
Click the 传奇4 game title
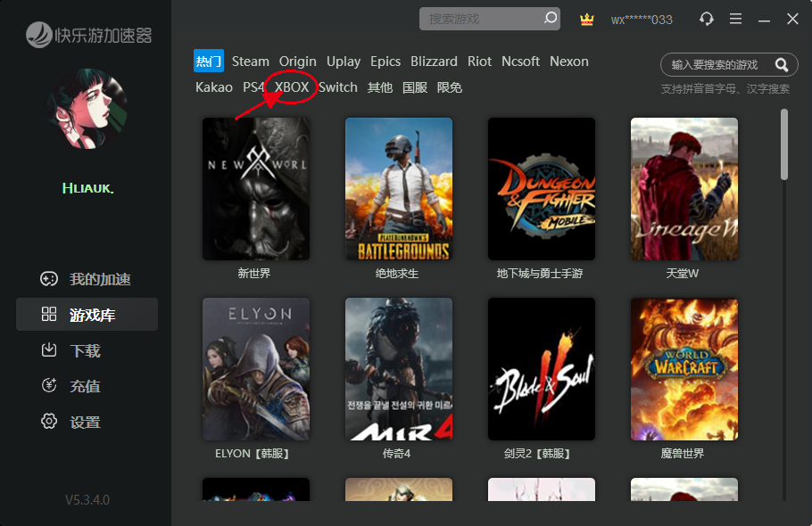coord(397,453)
